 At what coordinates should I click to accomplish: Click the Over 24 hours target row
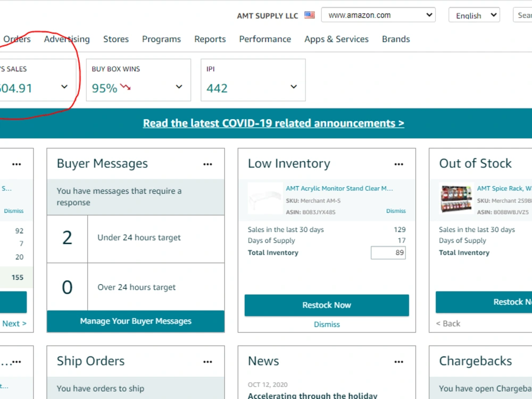click(136, 287)
